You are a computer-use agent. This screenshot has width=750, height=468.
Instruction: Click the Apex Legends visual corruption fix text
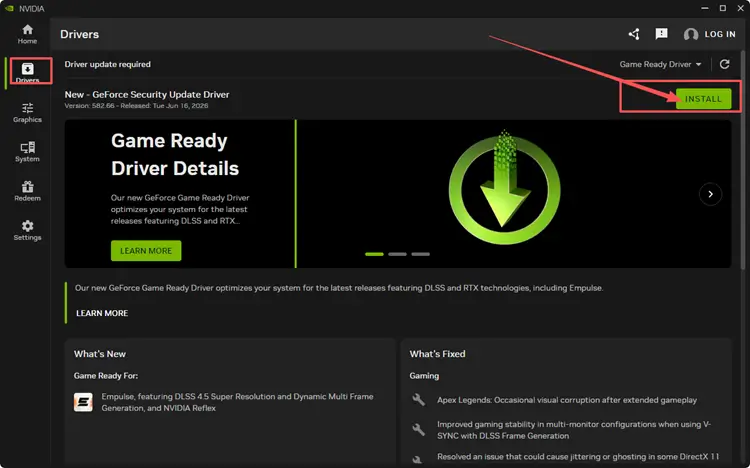click(567, 400)
